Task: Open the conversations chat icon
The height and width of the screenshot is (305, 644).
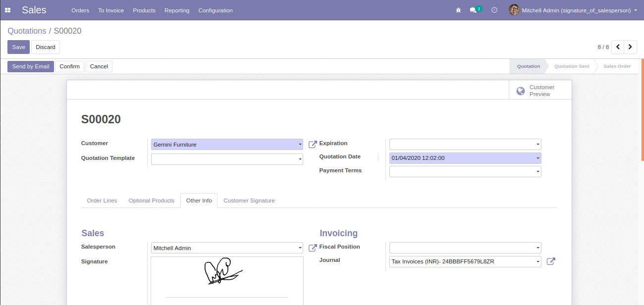Action: [473, 10]
